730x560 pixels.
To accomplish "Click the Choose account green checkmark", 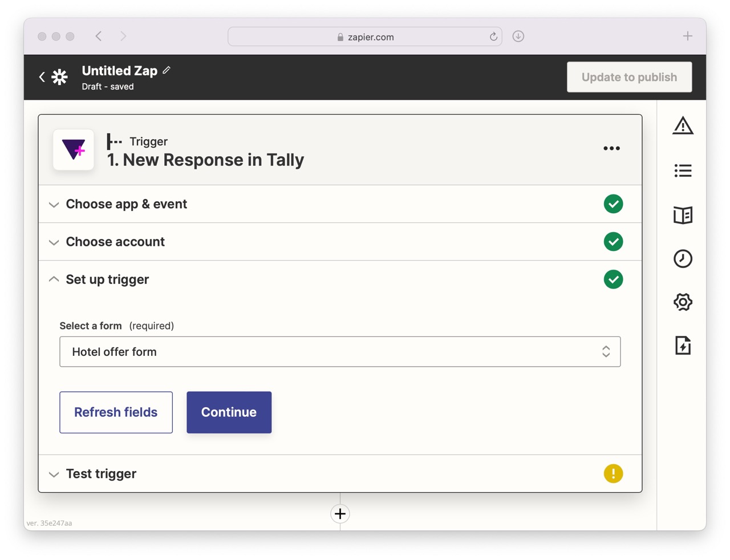I will [x=613, y=242].
